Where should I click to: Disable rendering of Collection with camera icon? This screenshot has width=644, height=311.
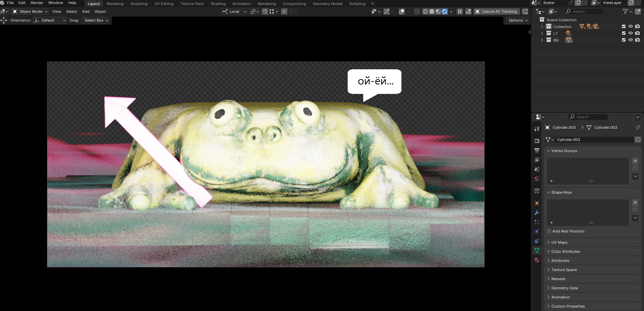[x=637, y=26]
